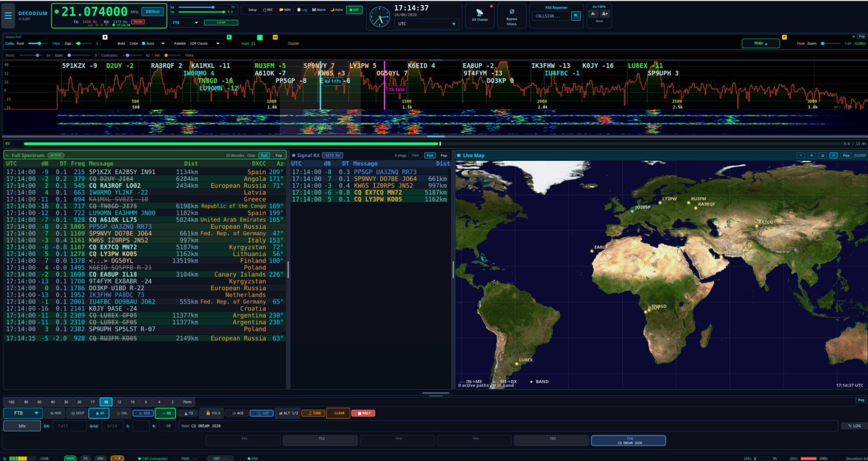Click the Live Map home icon

click(x=822, y=155)
